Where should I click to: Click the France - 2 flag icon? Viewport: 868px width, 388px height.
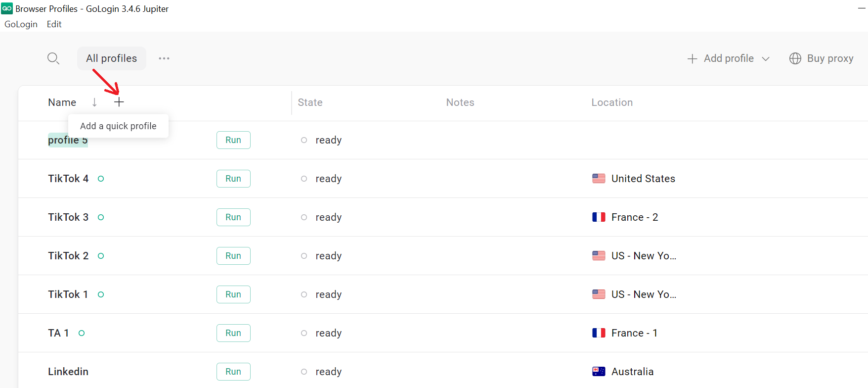pyautogui.click(x=599, y=217)
